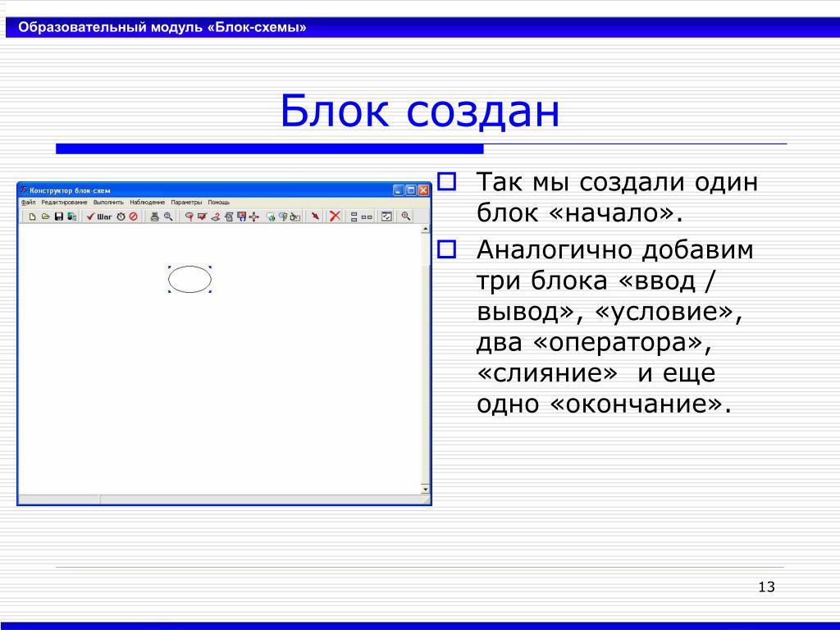Select the oval start block on canvas
Image resolution: width=840 pixels, height=630 pixels.
189,279
